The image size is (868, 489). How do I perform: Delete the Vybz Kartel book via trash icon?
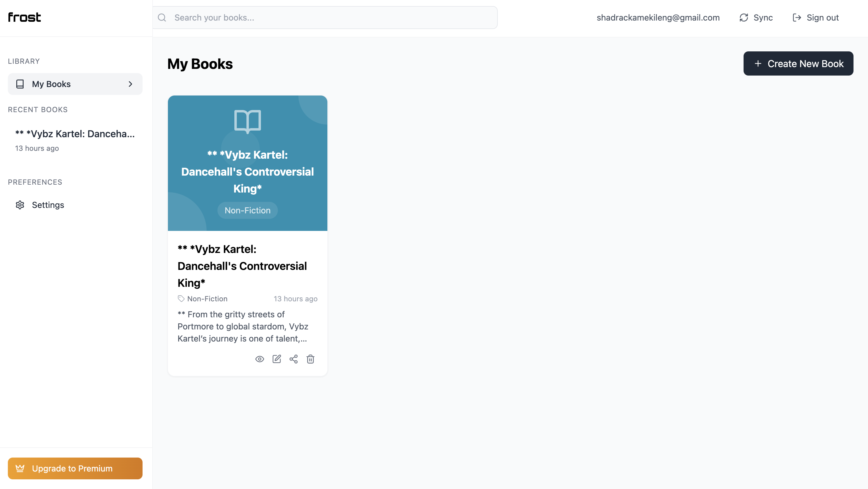click(x=310, y=359)
